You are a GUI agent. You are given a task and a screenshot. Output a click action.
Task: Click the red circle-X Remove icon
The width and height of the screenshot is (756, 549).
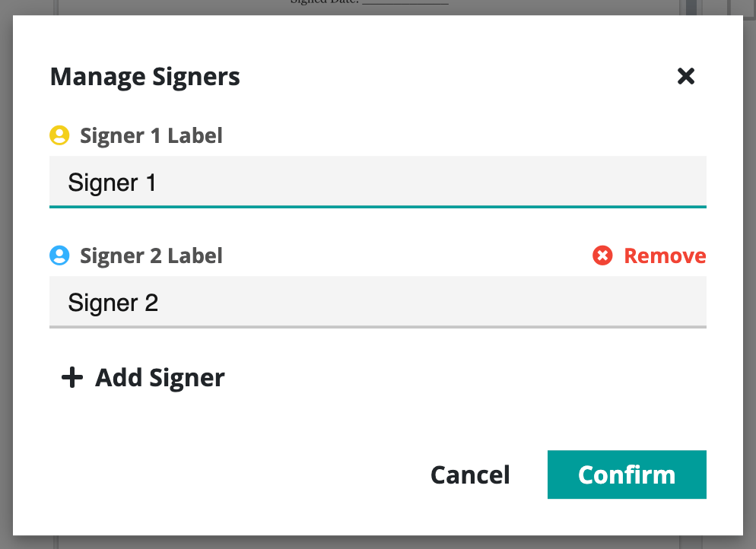(602, 256)
